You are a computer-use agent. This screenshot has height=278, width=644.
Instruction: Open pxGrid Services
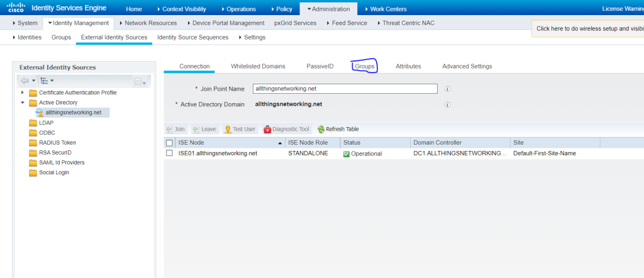[296, 23]
